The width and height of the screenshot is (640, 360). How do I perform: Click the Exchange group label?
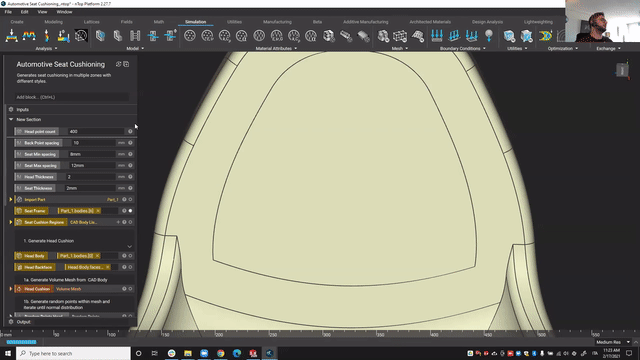[x=606, y=49]
